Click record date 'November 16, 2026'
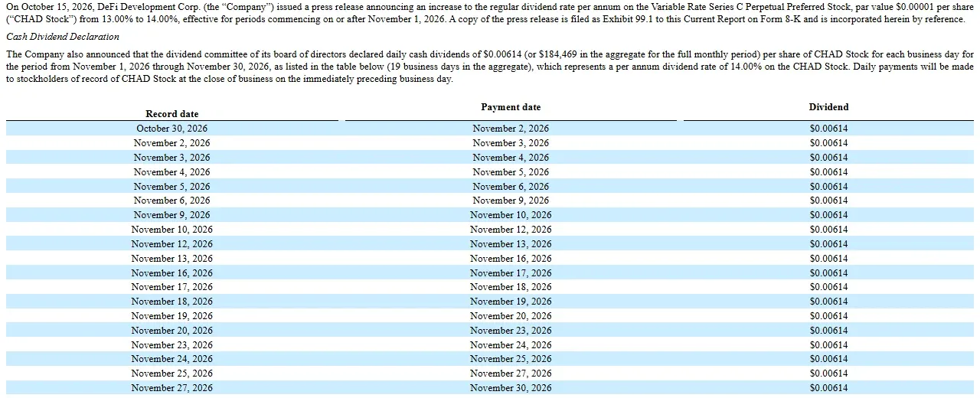Viewport: 980px width, 398px height. click(x=172, y=273)
